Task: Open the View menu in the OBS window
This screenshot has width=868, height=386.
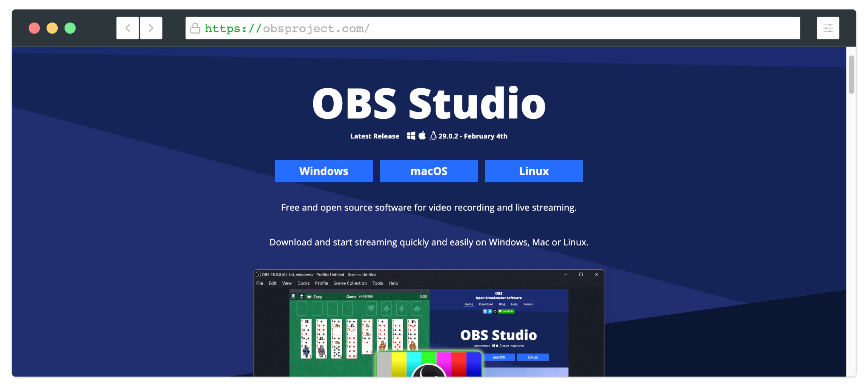Action: (287, 283)
